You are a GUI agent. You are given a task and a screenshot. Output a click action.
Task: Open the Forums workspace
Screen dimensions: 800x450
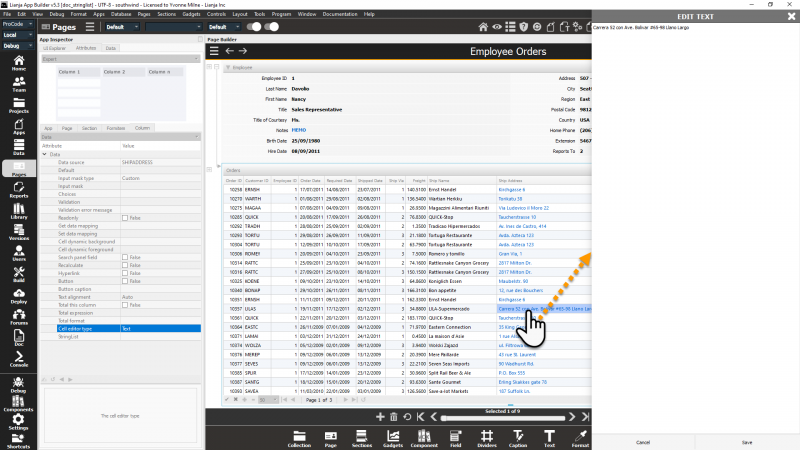pyautogui.click(x=18, y=317)
